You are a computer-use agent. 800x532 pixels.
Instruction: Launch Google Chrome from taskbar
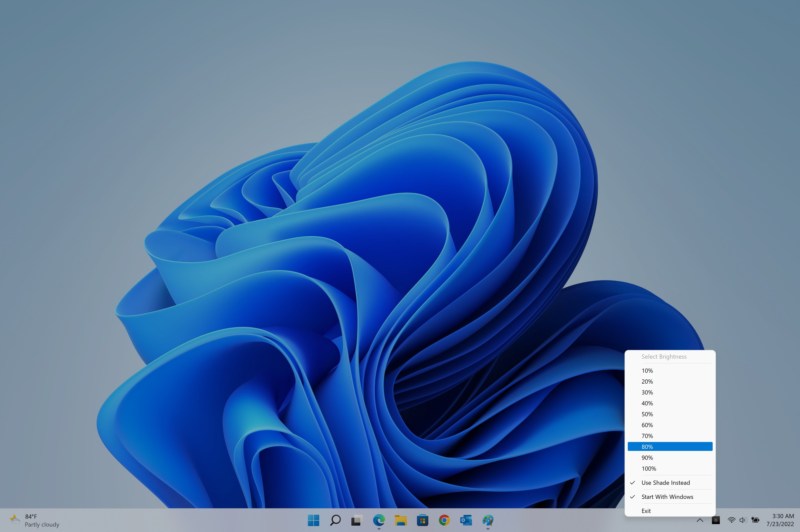tap(444, 520)
